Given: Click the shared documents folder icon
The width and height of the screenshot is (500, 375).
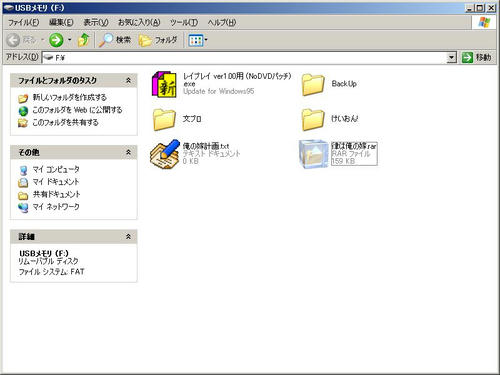Looking at the screenshot, I should click(x=23, y=195).
